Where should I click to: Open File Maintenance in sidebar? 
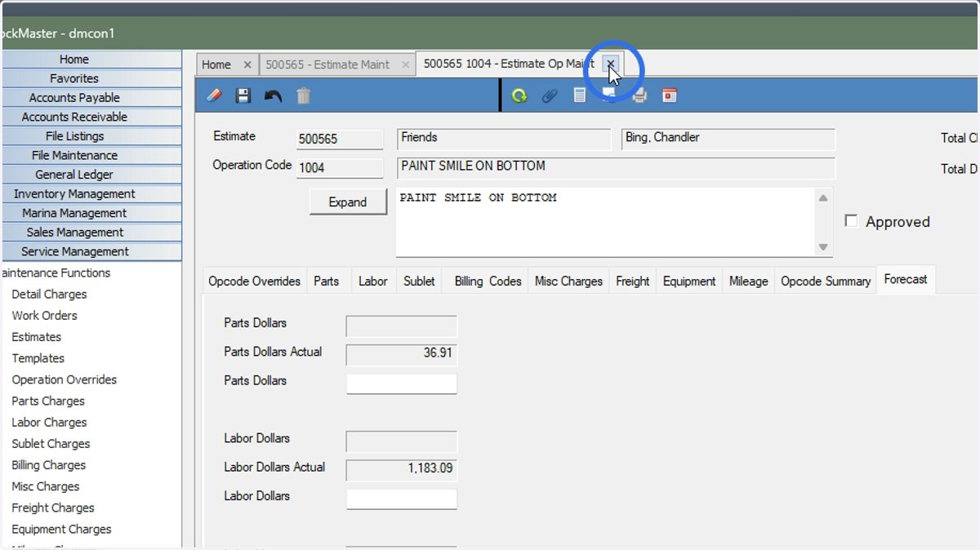click(91, 155)
